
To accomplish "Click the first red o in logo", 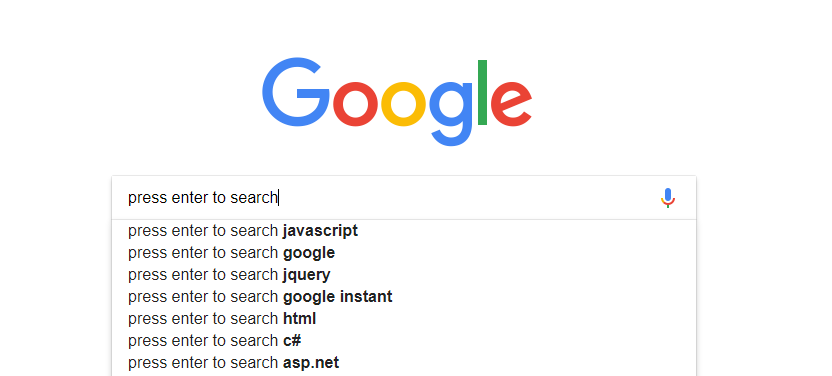I will point(354,104).
